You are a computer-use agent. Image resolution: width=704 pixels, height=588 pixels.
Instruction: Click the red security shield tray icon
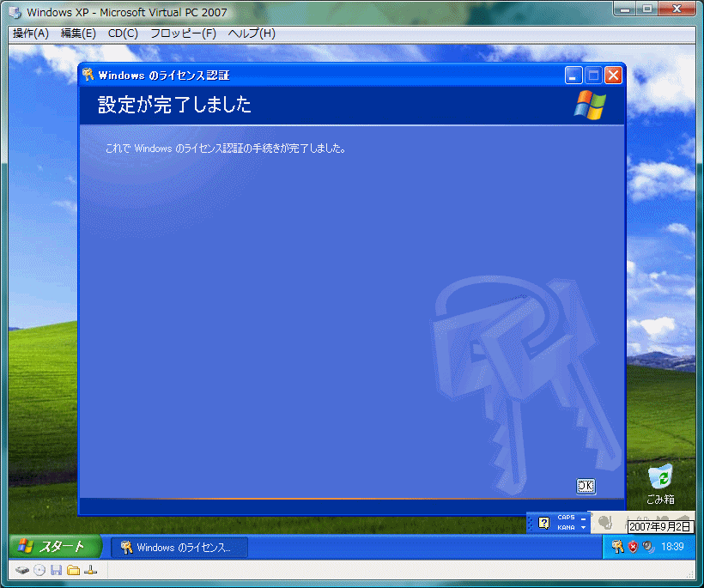click(x=633, y=547)
